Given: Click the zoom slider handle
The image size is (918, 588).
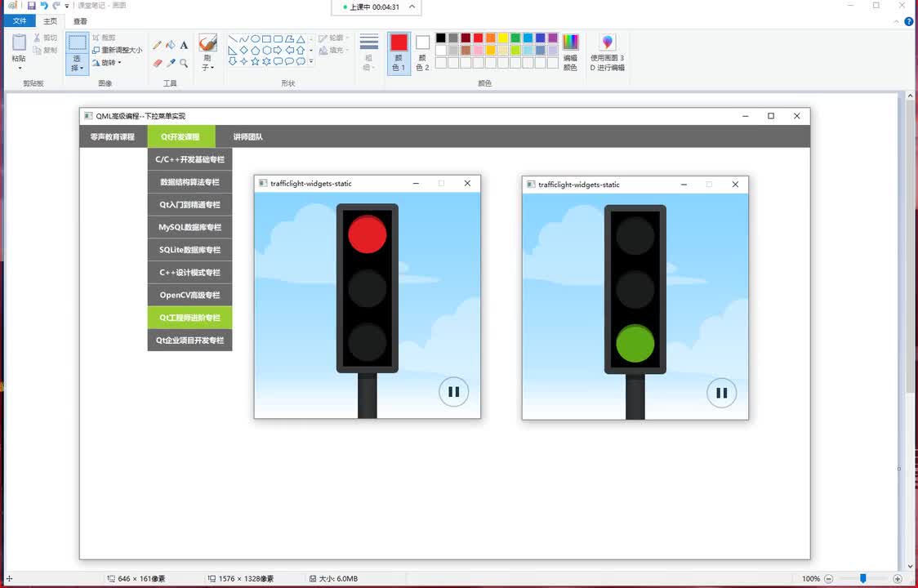Looking at the screenshot, I should (863, 579).
